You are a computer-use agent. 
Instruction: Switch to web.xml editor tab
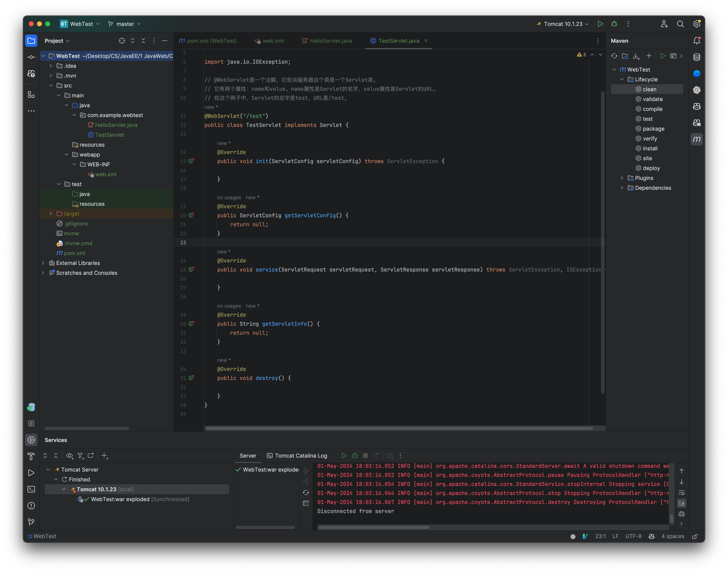(269, 41)
